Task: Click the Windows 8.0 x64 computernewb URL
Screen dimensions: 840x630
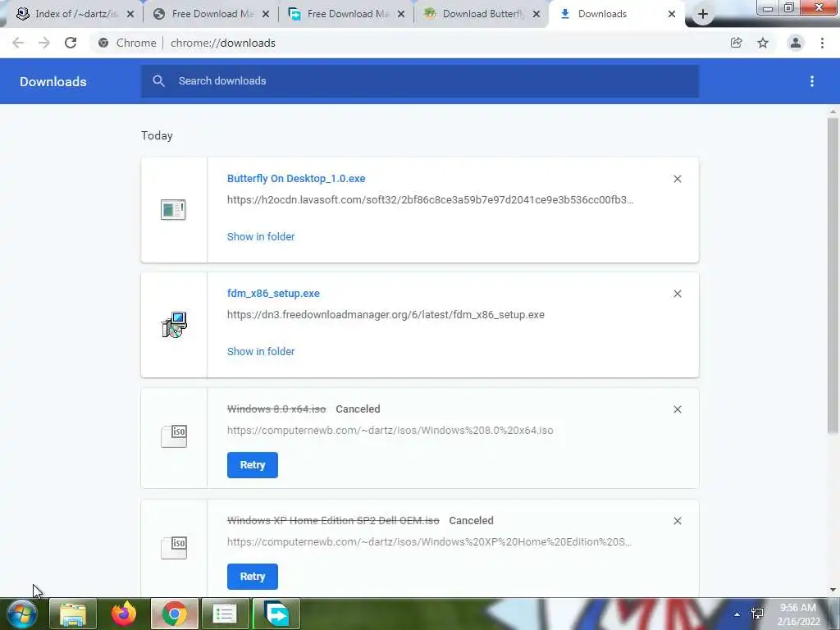Action: tap(390, 430)
